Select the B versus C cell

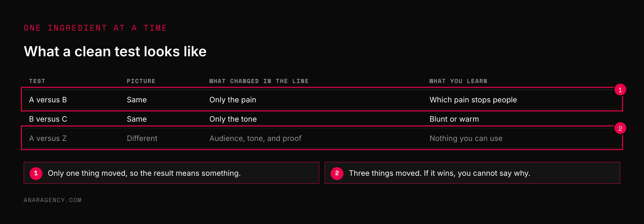tap(48, 119)
